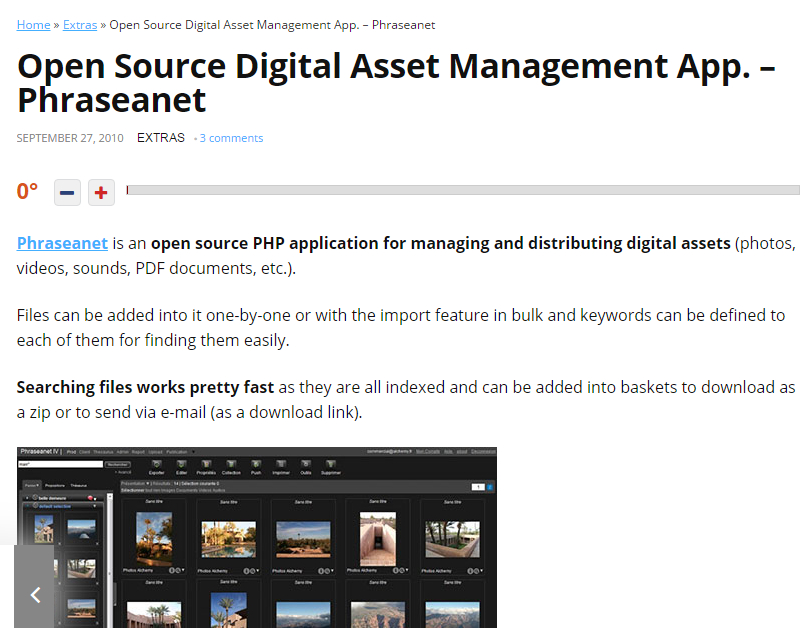Select the EXTRAS category label
The image size is (810, 628).
point(161,138)
